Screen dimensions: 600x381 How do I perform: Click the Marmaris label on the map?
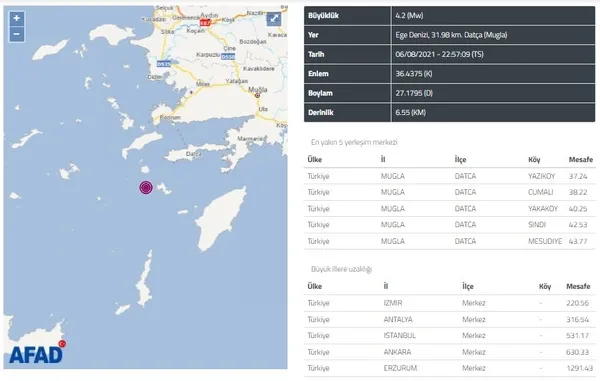(x=250, y=138)
